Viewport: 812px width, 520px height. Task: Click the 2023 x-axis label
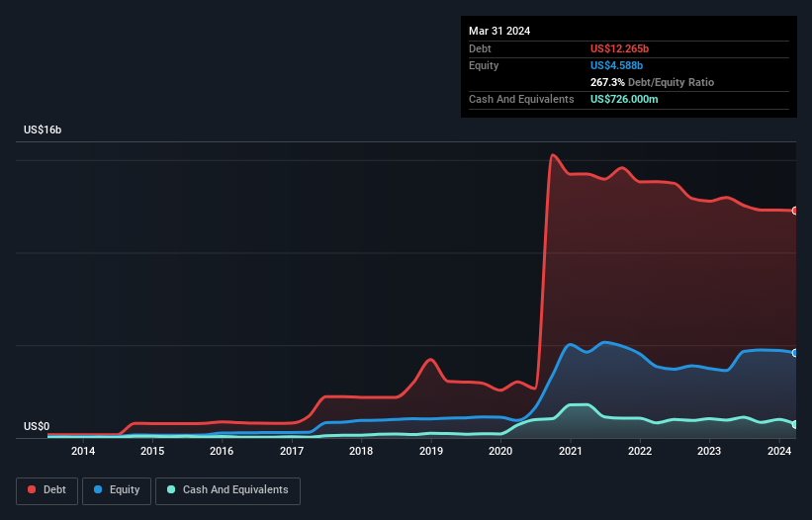click(x=709, y=451)
